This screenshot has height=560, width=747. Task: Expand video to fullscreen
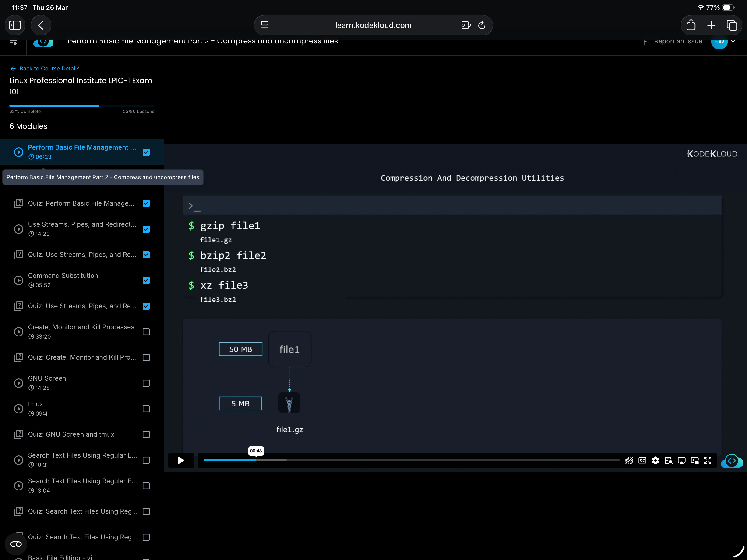tap(708, 460)
